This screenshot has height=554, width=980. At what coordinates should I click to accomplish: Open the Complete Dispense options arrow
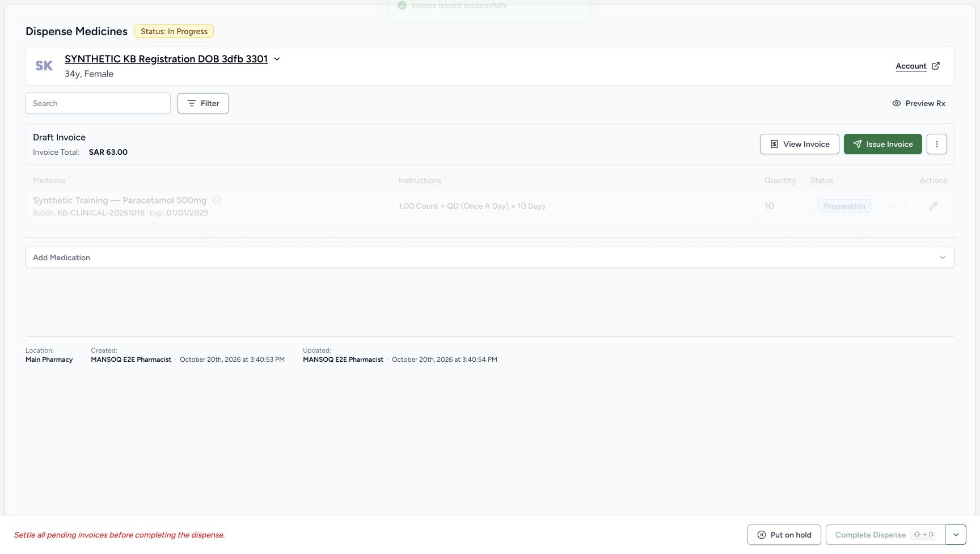[956, 535]
